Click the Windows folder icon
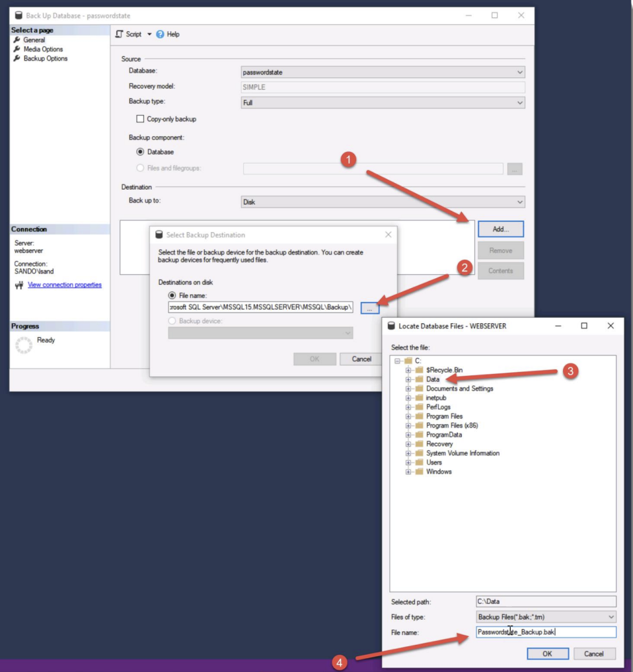Viewport: 633px width, 672px height. [419, 472]
